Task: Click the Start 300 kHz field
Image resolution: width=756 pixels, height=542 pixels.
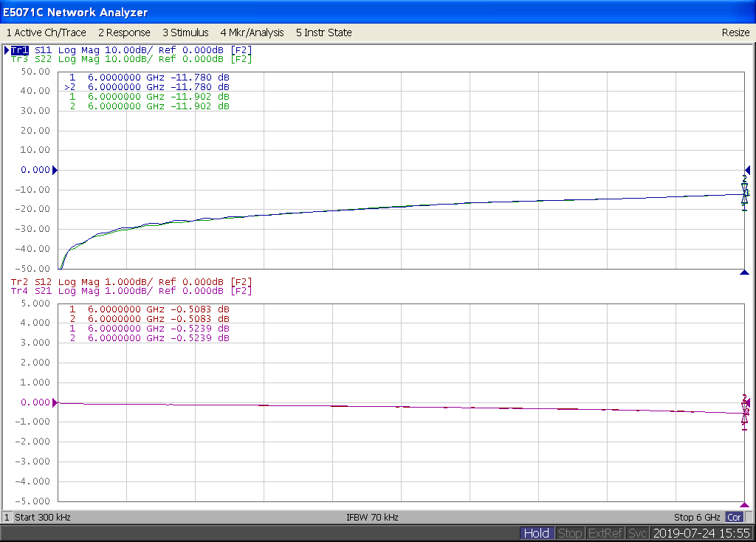Action: [x=43, y=518]
